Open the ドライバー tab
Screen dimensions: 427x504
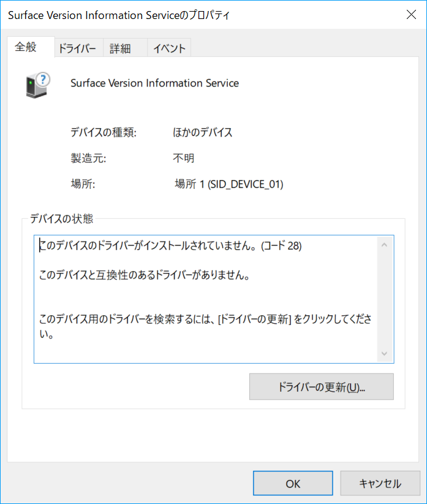coord(78,48)
